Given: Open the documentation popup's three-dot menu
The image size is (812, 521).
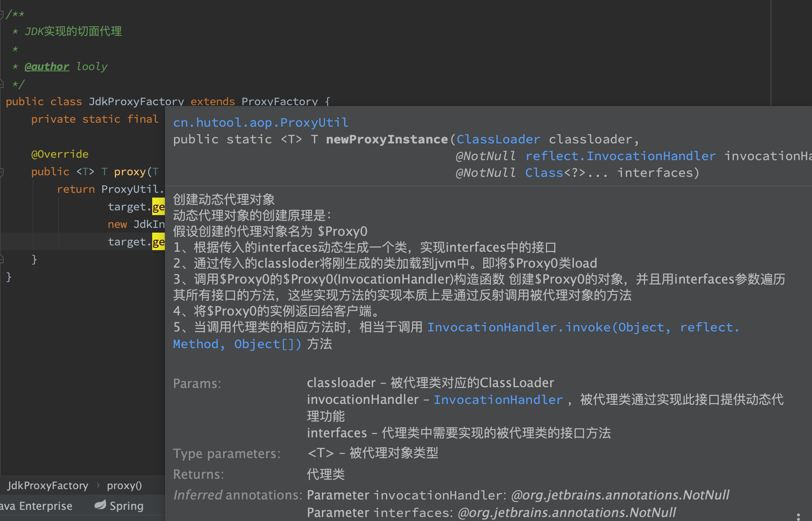Looking at the screenshot, I should tap(798, 517).
